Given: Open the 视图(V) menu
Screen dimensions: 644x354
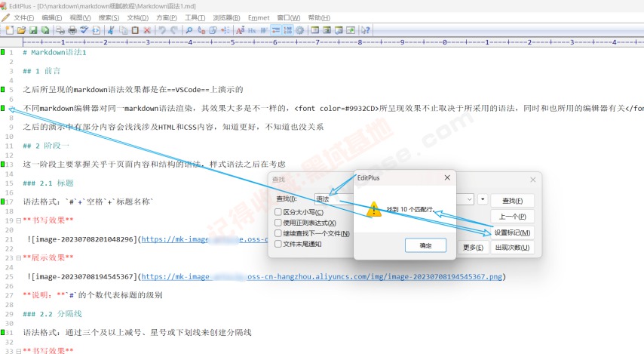Looking at the screenshot, I should [x=80, y=17].
